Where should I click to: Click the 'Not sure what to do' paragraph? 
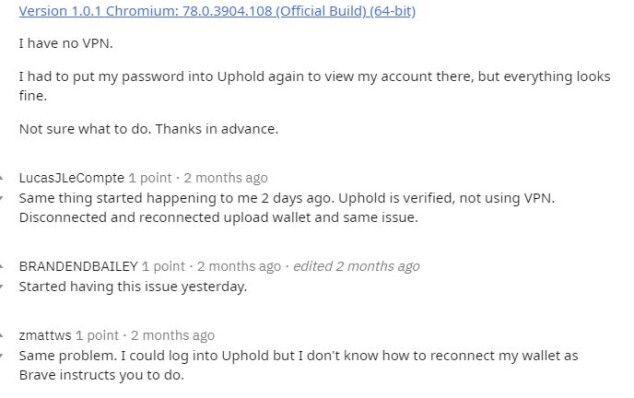[148, 129]
